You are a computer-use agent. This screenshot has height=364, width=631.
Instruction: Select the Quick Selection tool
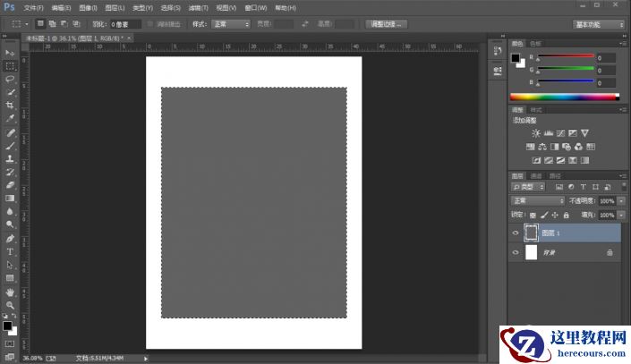coord(10,92)
